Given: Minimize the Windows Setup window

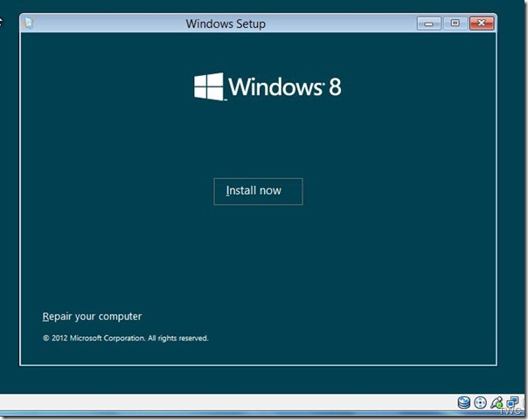Looking at the screenshot, I should (429, 24).
